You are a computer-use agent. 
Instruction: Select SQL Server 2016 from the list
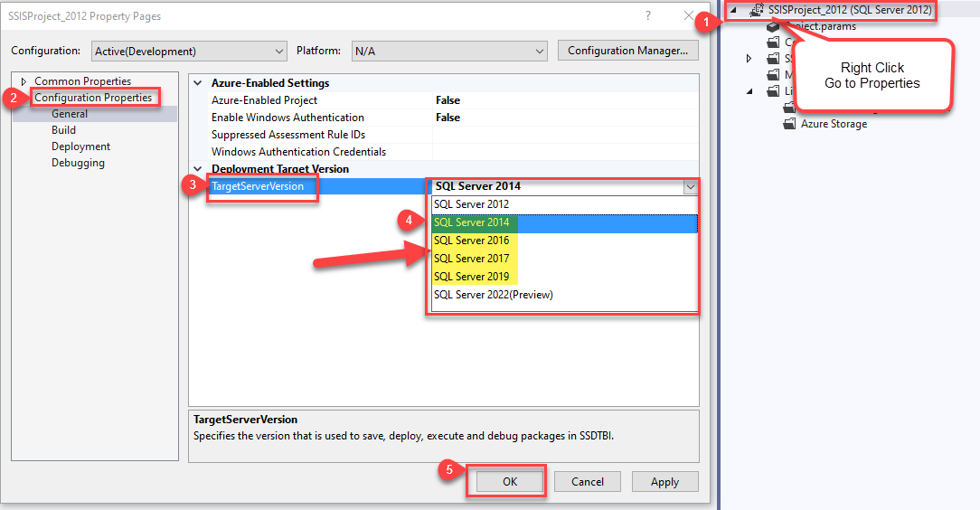pyautogui.click(x=565, y=241)
